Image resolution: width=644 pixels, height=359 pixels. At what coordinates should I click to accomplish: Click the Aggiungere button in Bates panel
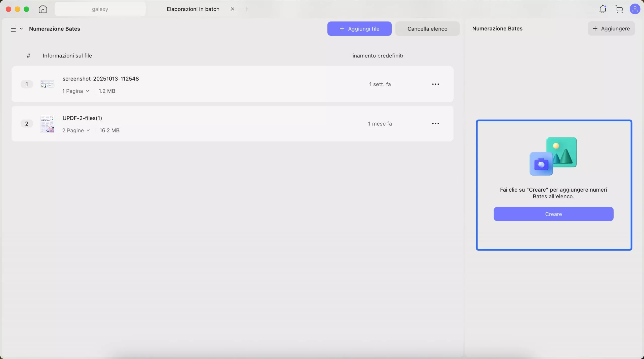click(611, 28)
